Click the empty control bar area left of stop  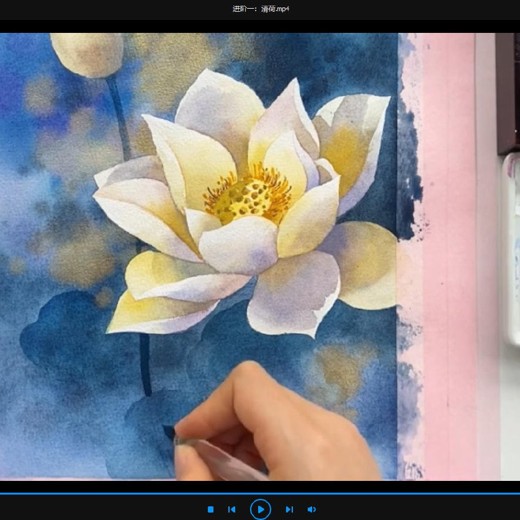point(100,508)
